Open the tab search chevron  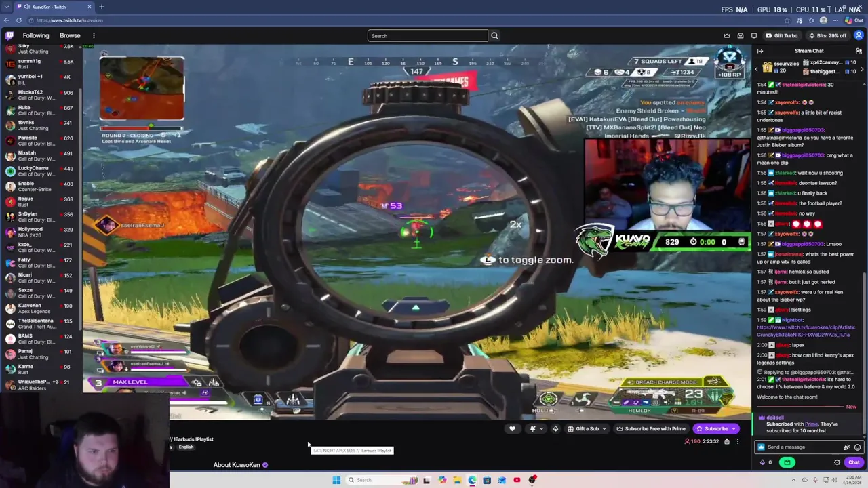pos(6,7)
